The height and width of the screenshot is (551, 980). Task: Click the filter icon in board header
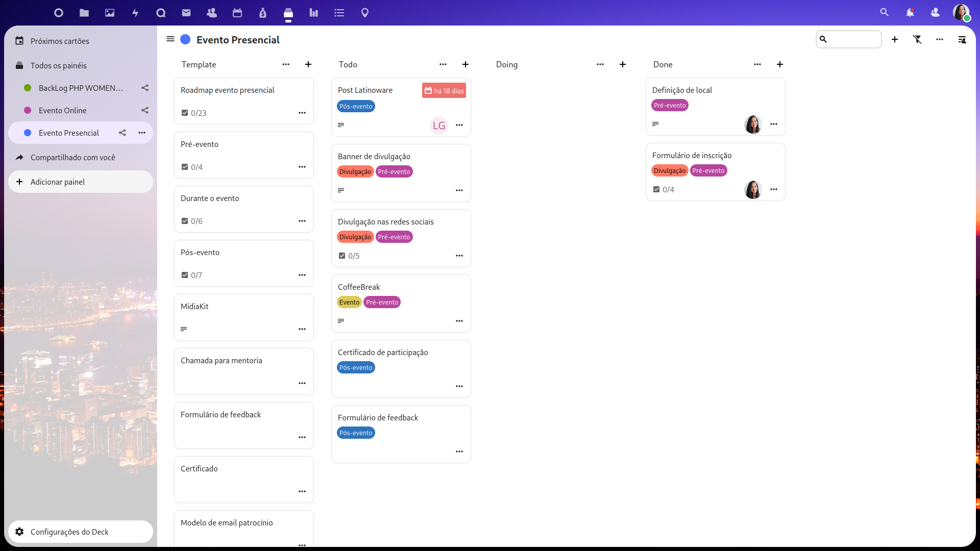pos(917,39)
